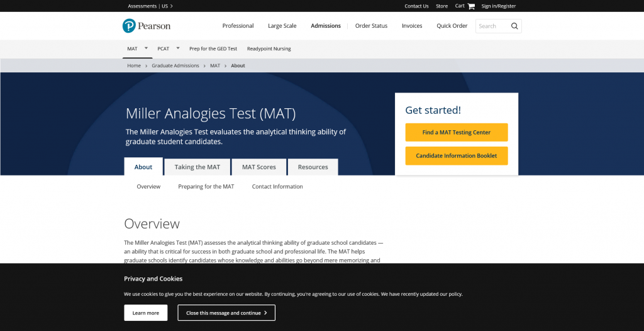644x331 pixels.
Task: Open the Assessments US region selector
Action: point(150,6)
